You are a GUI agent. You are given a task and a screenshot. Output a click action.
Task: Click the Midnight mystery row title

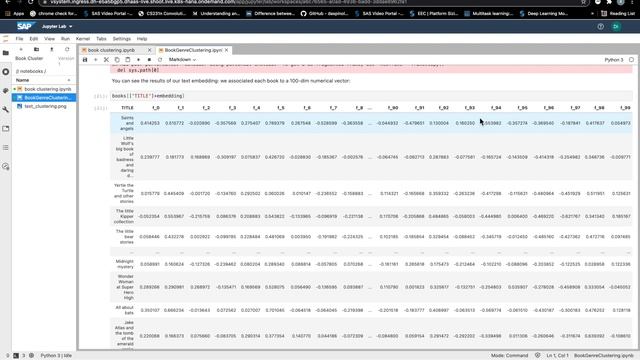[124, 264]
